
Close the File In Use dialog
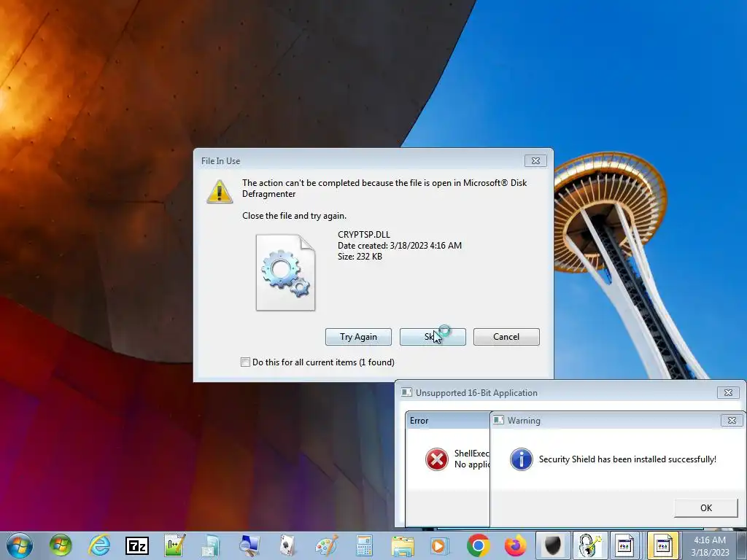pyautogui.click(x=535, y=161)
